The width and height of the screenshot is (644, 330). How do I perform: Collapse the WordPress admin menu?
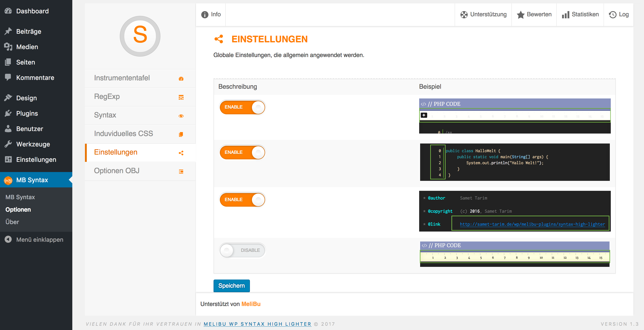[35, 239]
